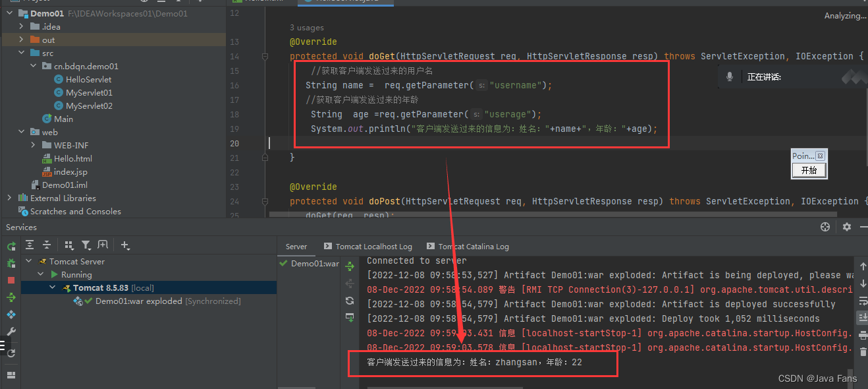868x389 pixels.
Task: Click Services panel target/locate icon
Action: click(x=825, y=227)
